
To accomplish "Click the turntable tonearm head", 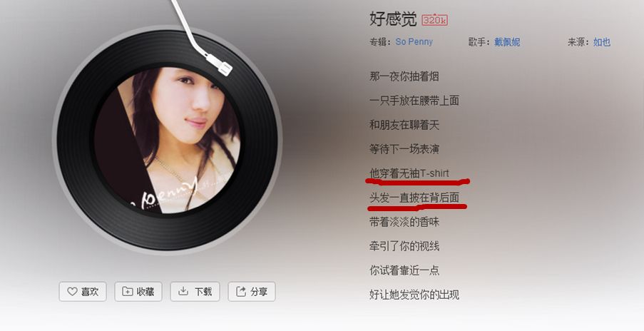I will click(220, 63).
